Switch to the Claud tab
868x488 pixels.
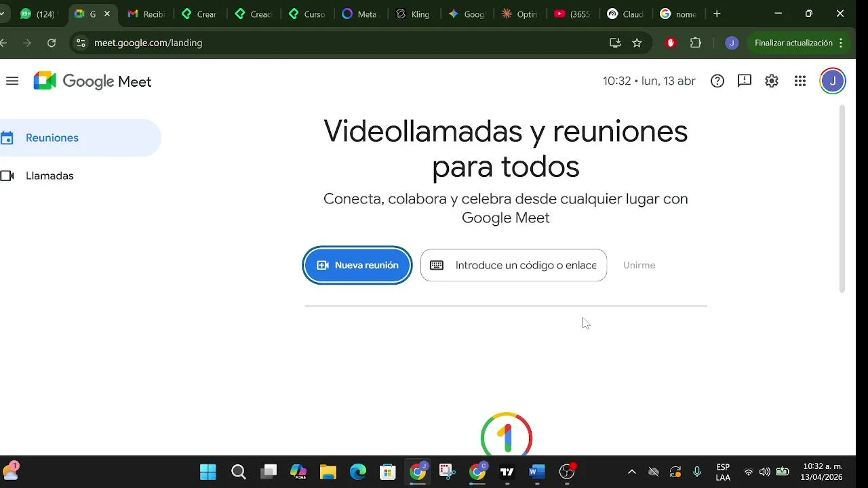(626, 14)
